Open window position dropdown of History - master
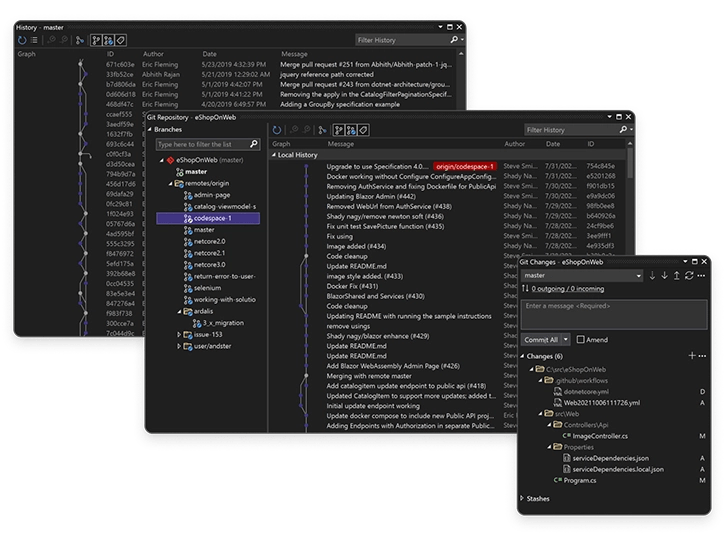The width and height of the screenshot is (725, 536). coord(440,27)
